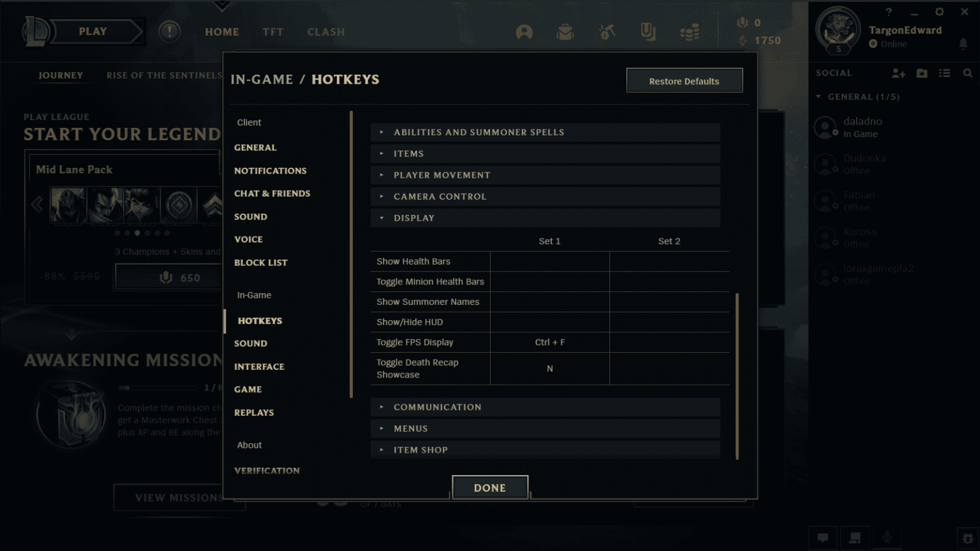The width and height of the screenshot is (980, 551).
Task: Open the Collection icon in the top bar
Action: point(649,32)
